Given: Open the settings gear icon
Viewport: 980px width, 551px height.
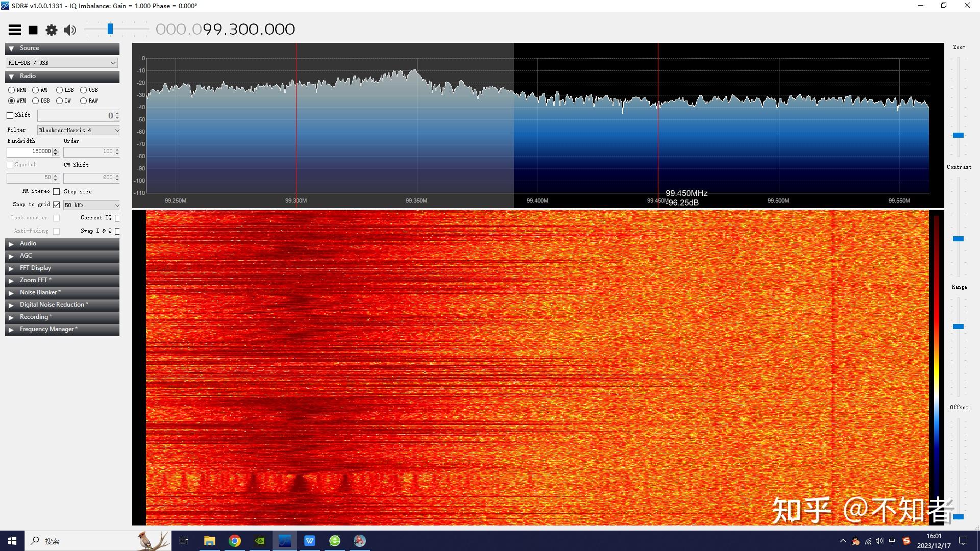Looking at the screenshot, I should coord(52,30).
